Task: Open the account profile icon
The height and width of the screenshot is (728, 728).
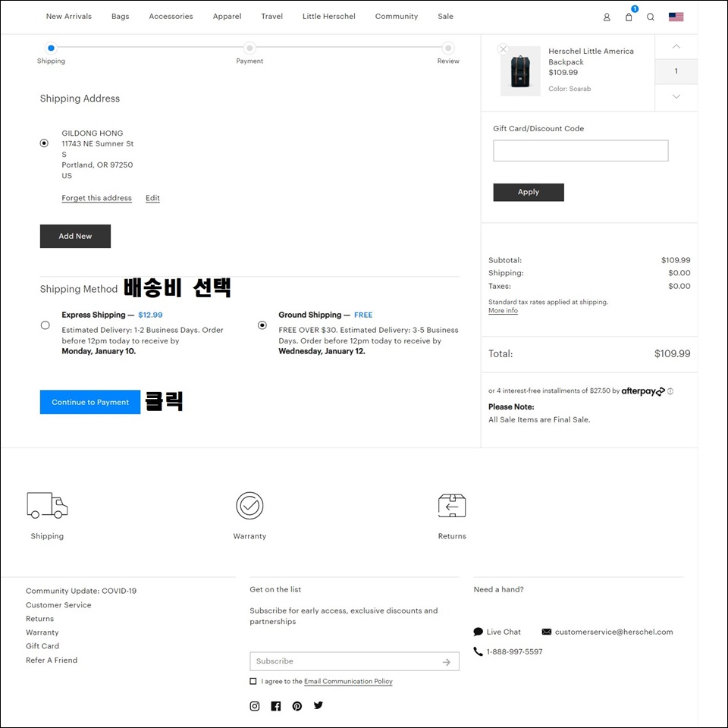Action: pos(607,17)
